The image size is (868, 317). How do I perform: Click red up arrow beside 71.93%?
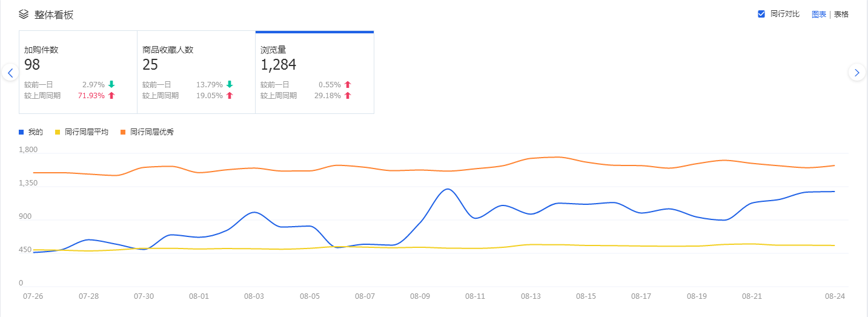pyautogui.click(x=111, y=96)
